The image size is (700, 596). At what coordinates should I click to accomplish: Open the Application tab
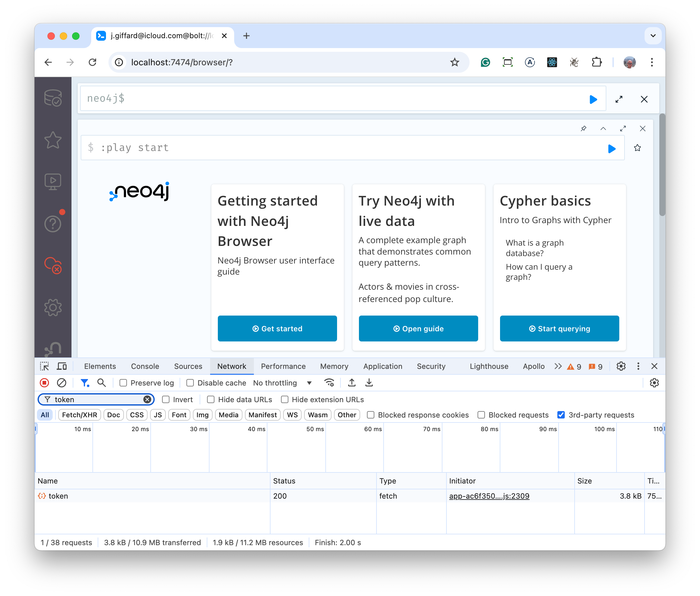[383, 366]
